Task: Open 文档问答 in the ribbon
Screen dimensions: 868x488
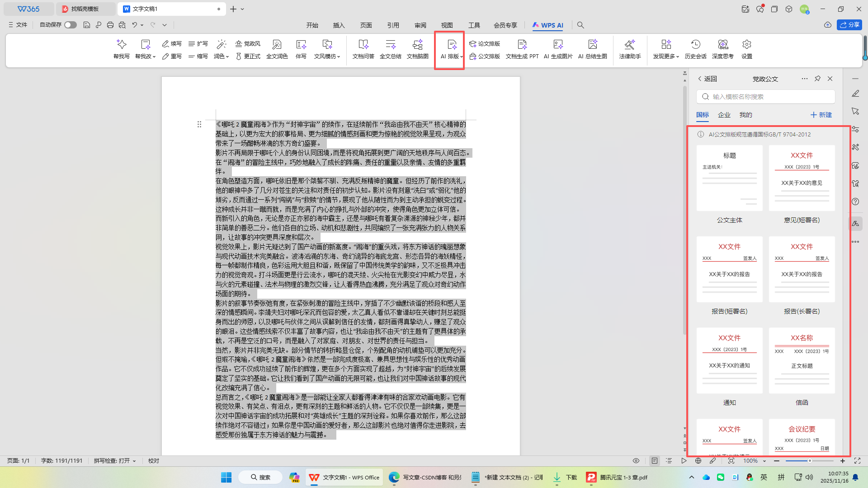Action: [363, 50]
